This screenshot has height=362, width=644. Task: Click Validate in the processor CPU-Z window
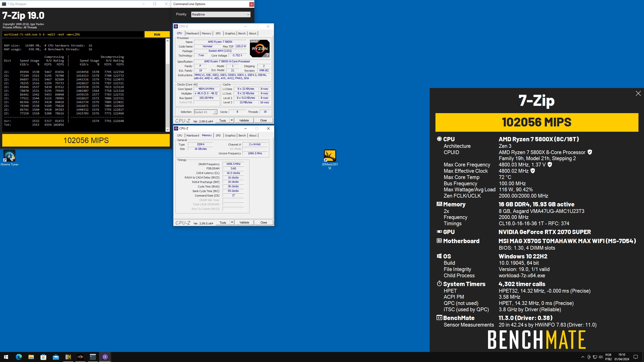244,120
